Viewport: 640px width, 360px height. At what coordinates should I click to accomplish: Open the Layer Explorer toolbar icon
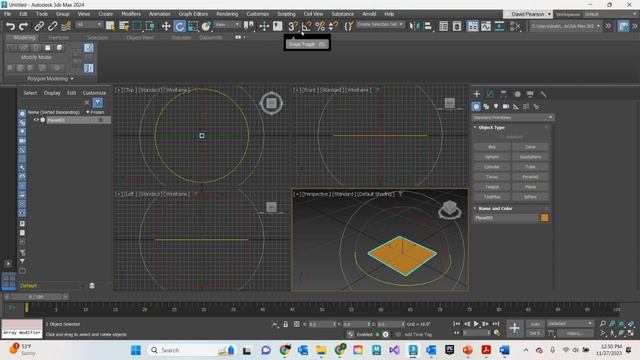tap(457, 26)
